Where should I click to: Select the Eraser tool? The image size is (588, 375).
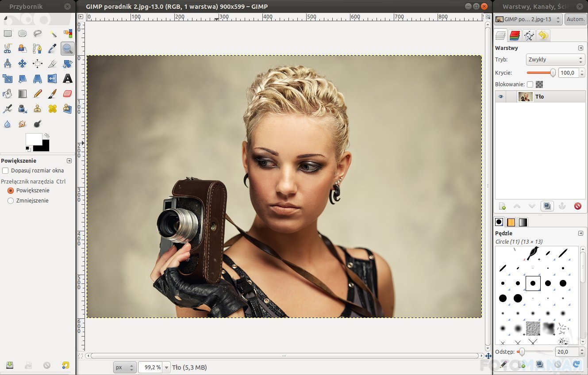tap(67, 94)
